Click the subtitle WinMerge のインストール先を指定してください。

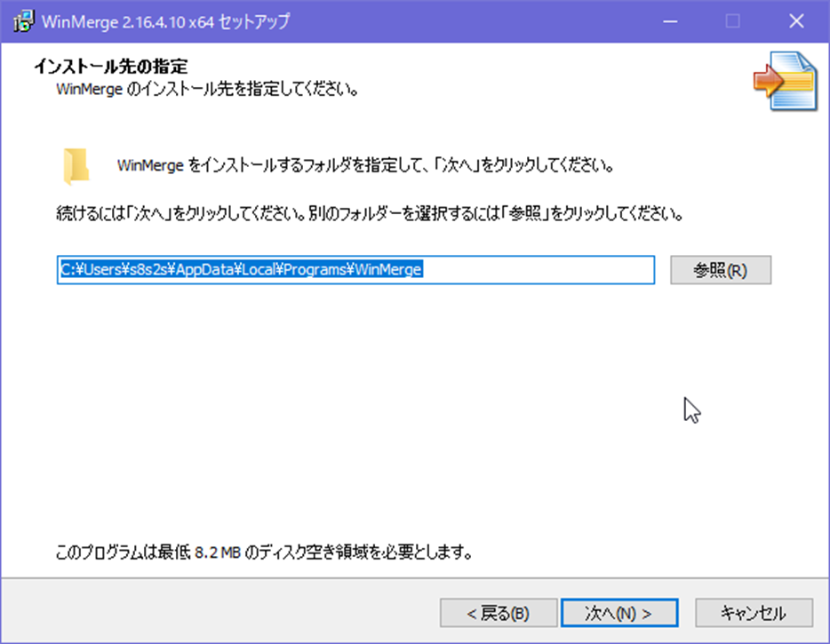click(207, 89)
